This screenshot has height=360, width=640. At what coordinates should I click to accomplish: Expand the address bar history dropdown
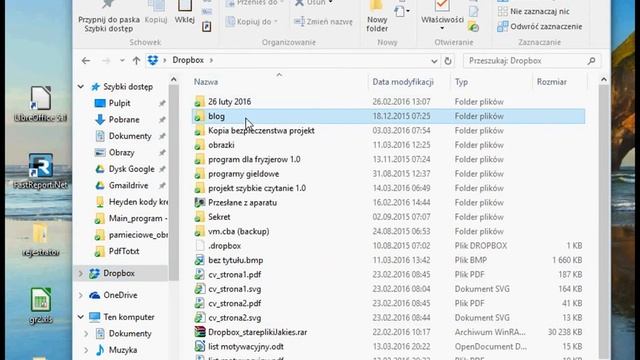point(434,61)
